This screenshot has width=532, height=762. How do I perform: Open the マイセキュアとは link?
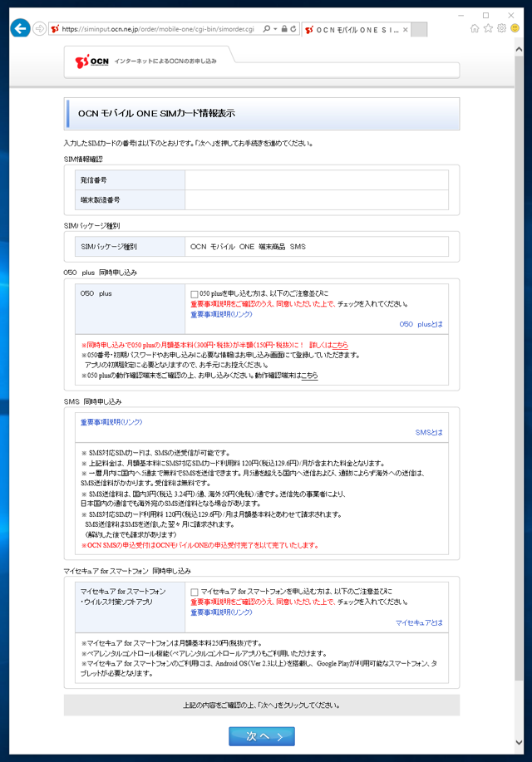point(419,622)
